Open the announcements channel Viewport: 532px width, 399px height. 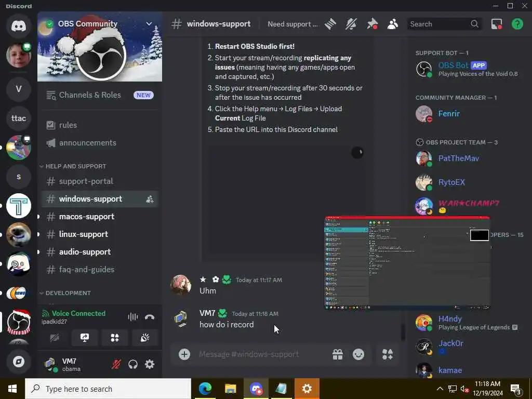tap(100, 143)
